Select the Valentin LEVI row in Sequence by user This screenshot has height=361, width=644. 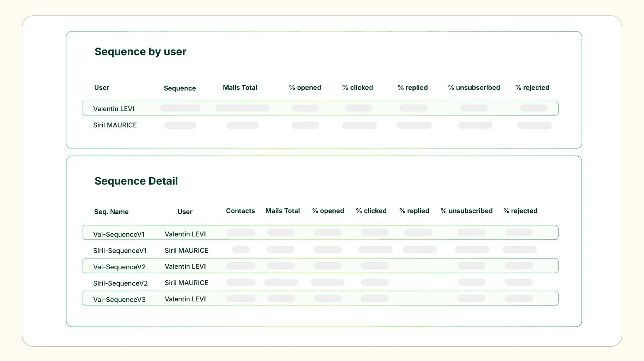point(320,108)
